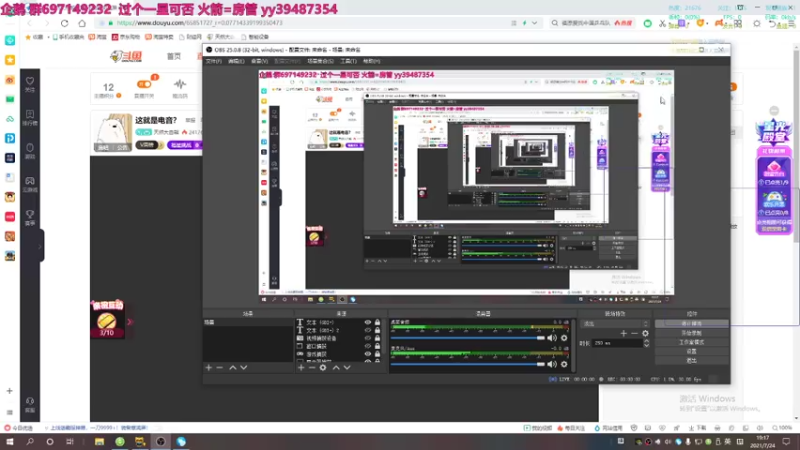Screen dimensions: 800x450
Task: Select the window capture source row
Action: [x=339, y=346]
